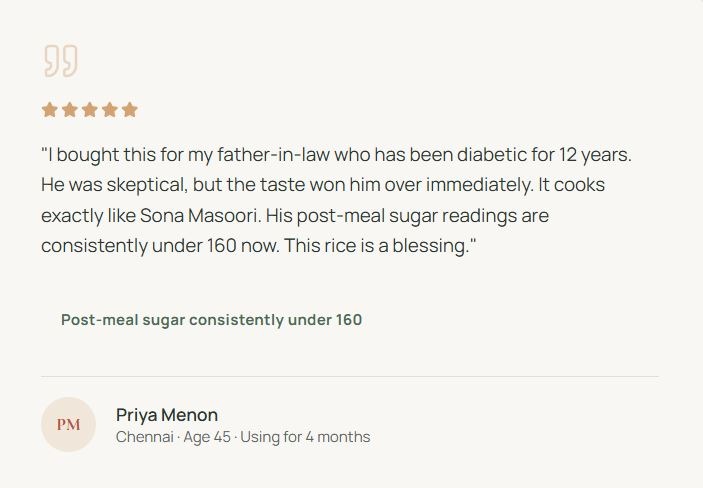
Task: Click the text 'Chennai' under the reviewer name
Action: [144, 437]
